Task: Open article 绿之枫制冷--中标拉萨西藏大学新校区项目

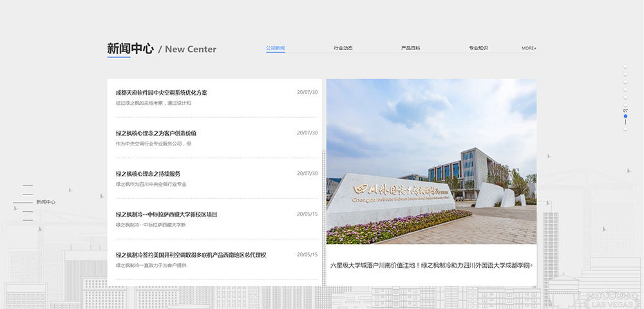Action: click(x=166, y=214)
